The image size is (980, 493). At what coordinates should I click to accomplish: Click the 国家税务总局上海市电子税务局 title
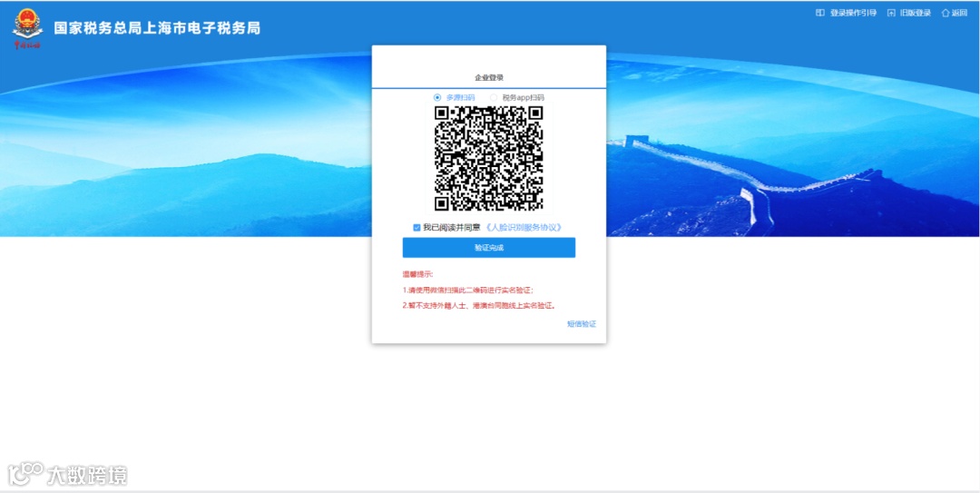(x=157, y=28)
